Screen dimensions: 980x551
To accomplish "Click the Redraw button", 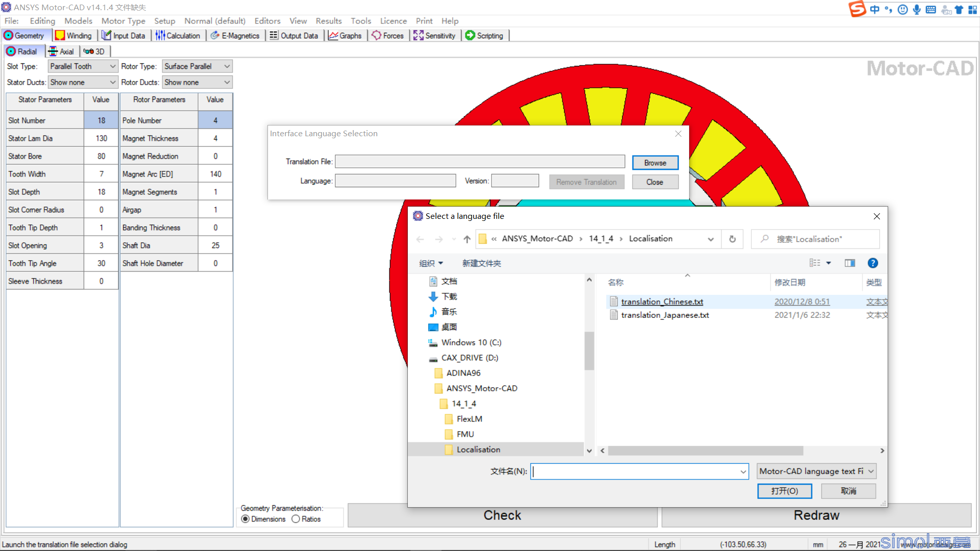I will click(x=816, y=516).
